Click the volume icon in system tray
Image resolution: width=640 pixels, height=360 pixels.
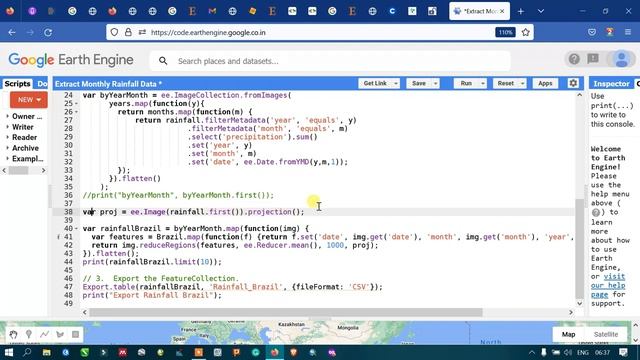click(x=568, y=352)
